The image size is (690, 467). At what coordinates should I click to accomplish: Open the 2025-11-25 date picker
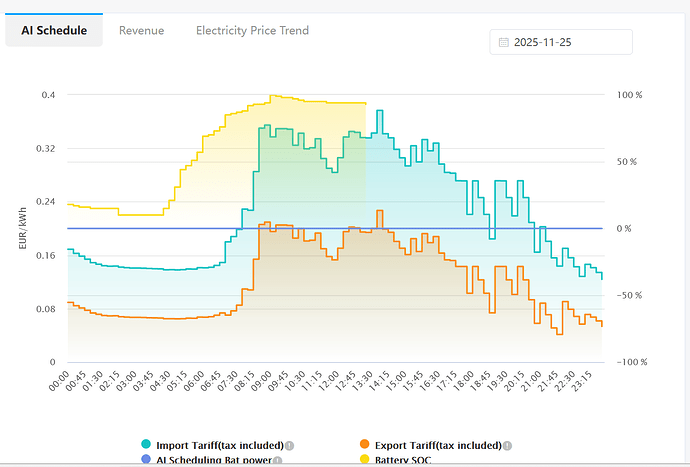point(562,43)
